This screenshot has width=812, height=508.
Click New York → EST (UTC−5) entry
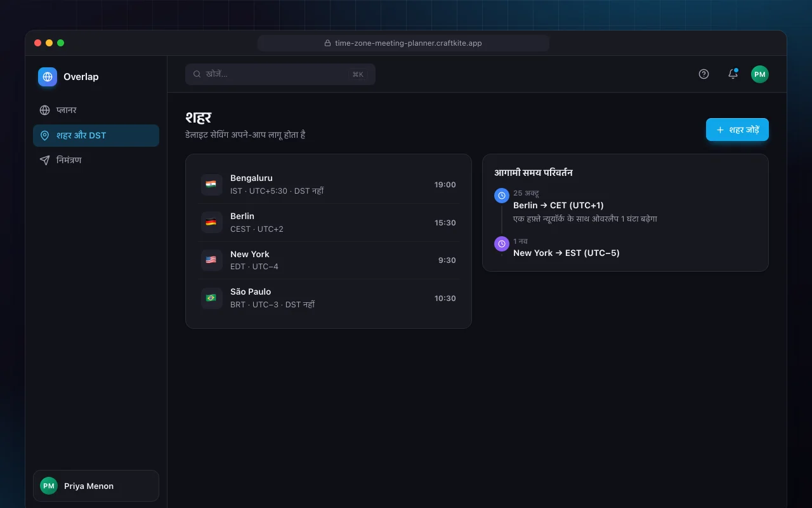pyautogui.click(x=566, y=253)
